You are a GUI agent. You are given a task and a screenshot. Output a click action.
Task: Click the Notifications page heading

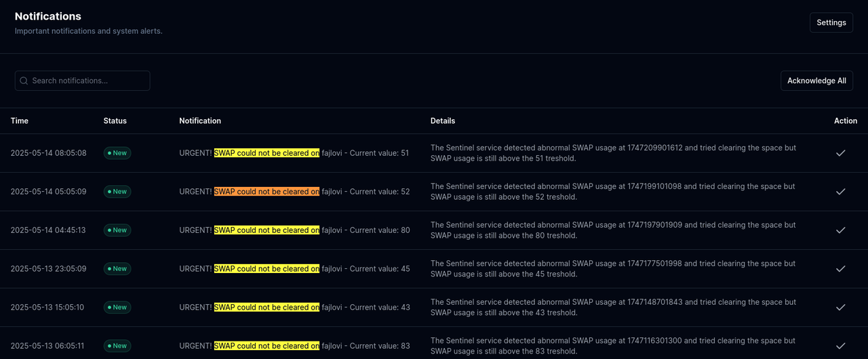tap(48, 16)
